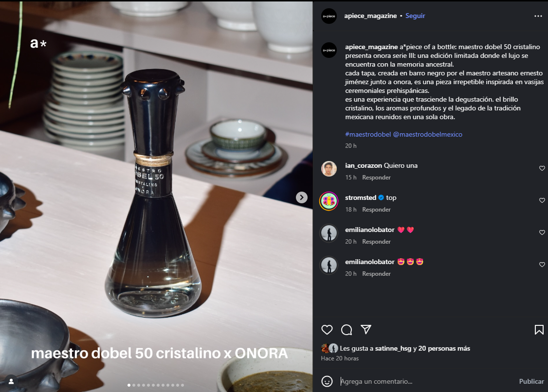Image resolution: width=548 pixels, height=392 pixels.
Task: Open @maestrodobelmexico mention link
Action: click(x=427, y=135)
